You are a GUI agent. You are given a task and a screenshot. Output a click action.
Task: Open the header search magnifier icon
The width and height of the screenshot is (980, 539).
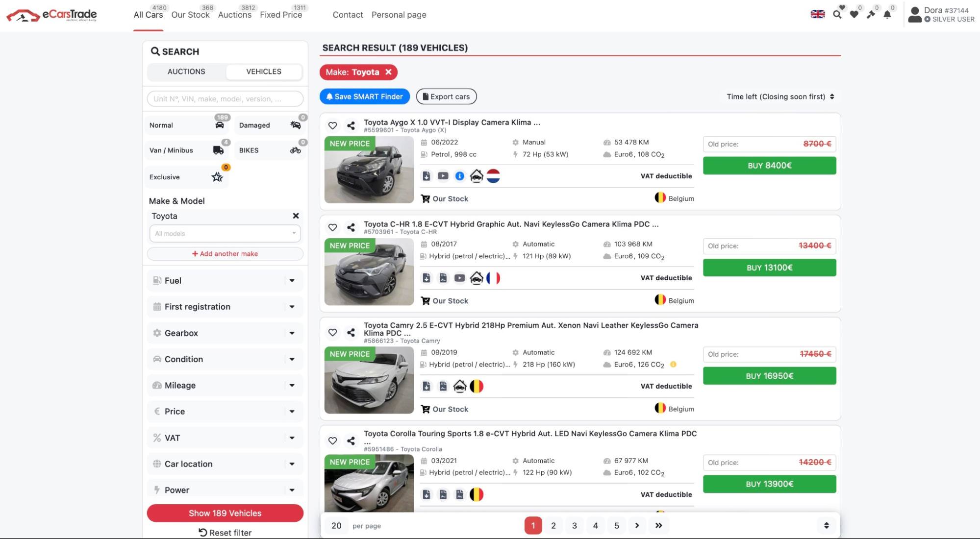[837, 15]
